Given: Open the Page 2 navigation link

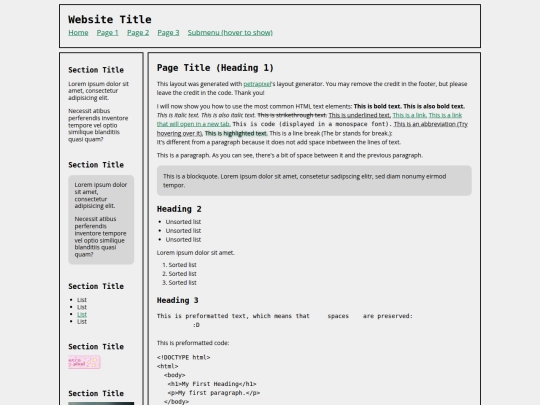Looking at the screenshot, I should tap(138, 32).
